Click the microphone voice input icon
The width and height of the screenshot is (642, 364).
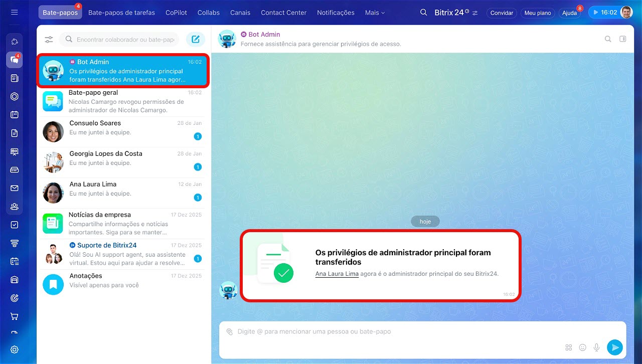click(x=597, y=347)
